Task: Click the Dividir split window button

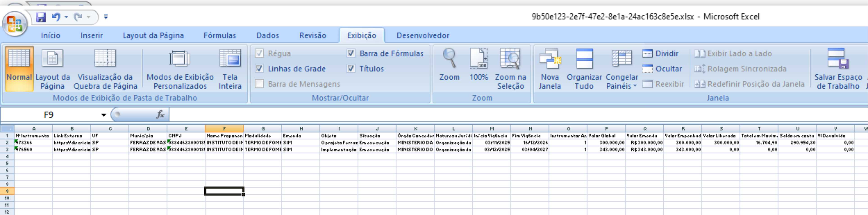Action: (x=660, y=54)
